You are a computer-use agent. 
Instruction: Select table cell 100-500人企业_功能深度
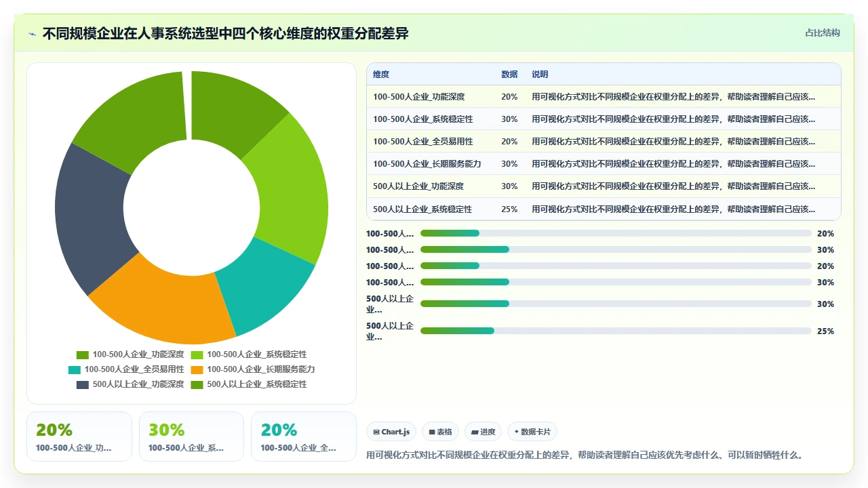419,97
